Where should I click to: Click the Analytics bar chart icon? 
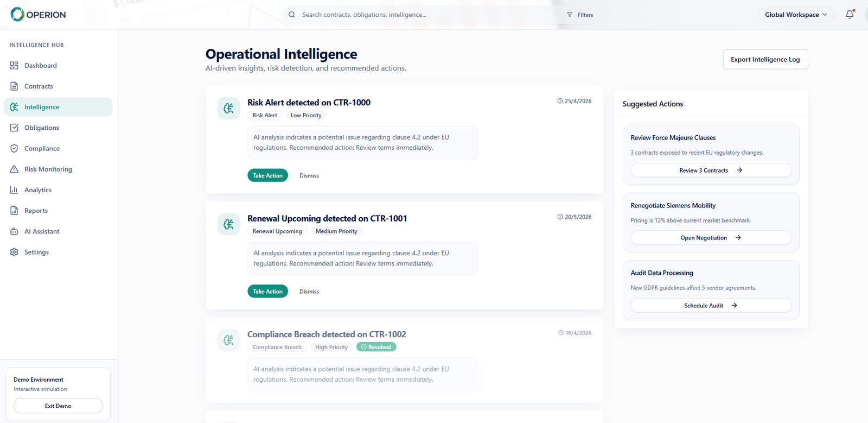tap(14, 190)
